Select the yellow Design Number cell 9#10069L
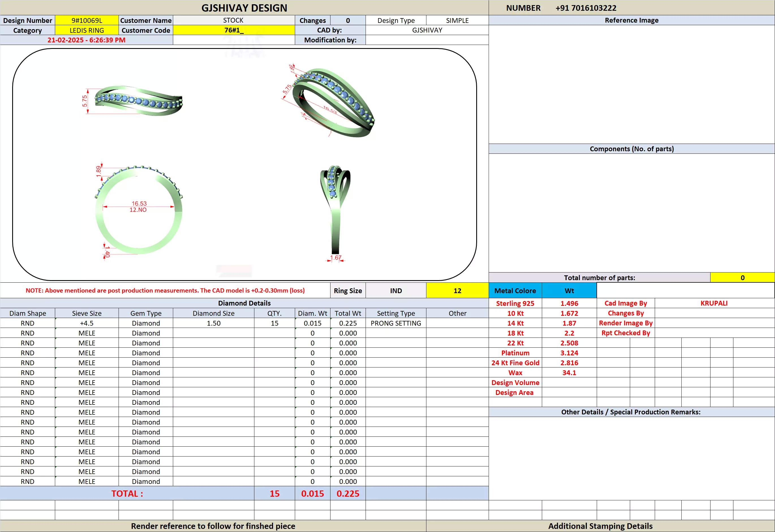Screen dimensions: 775x532 click(x=87, y=20)
